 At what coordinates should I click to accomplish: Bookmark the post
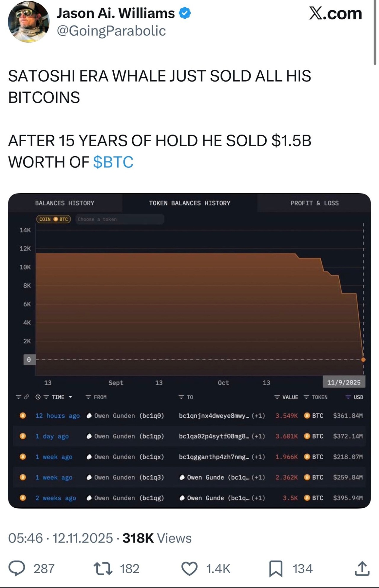coord(276,568)
